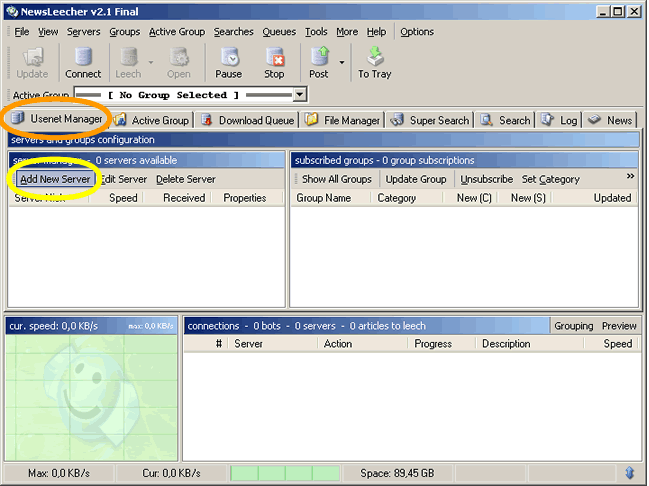Click the Properties column header

click(x=248, y=198)
